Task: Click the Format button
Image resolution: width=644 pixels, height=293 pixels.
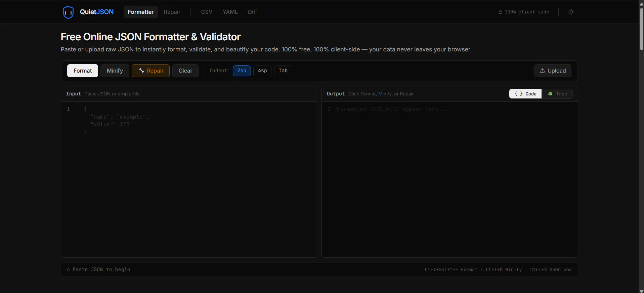Action: [x=83, y=71]
